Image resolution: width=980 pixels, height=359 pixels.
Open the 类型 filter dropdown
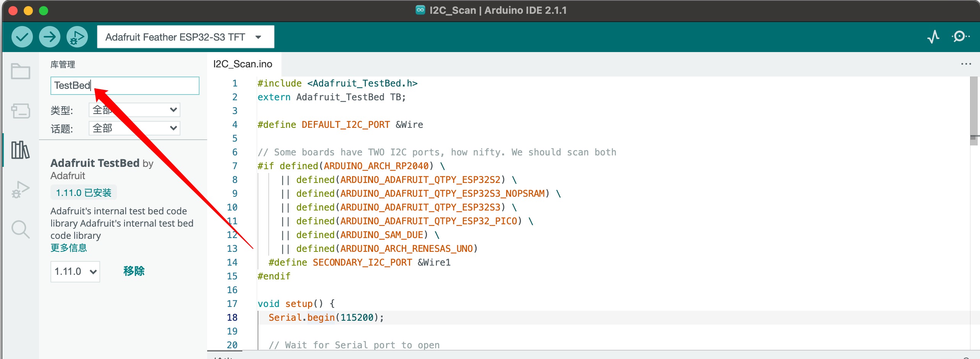(x=135, y=110)
